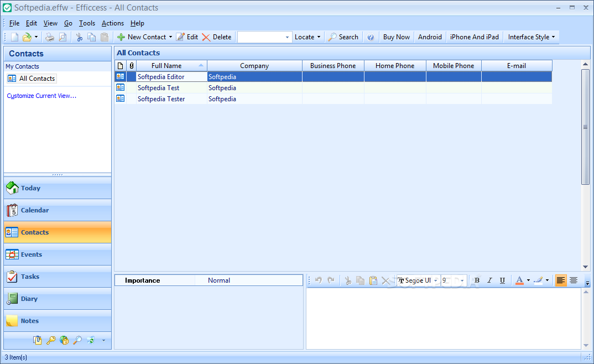This screenshot has width=594, height=364.
Task: Open the Edit menu
Action: [x=32, y=23]
